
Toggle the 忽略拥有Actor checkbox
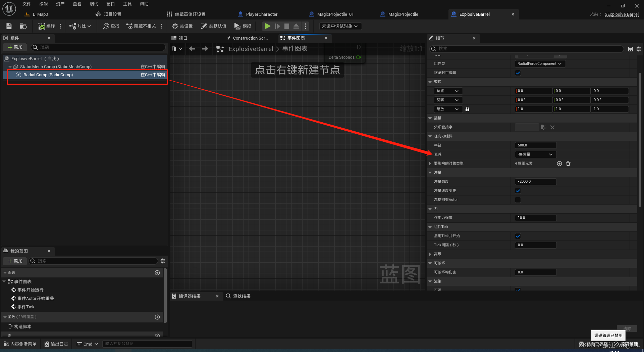518,200
